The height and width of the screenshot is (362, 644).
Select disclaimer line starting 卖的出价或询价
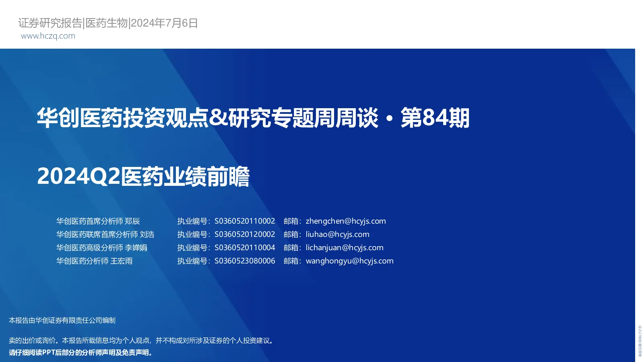click(x=142, y=341)
